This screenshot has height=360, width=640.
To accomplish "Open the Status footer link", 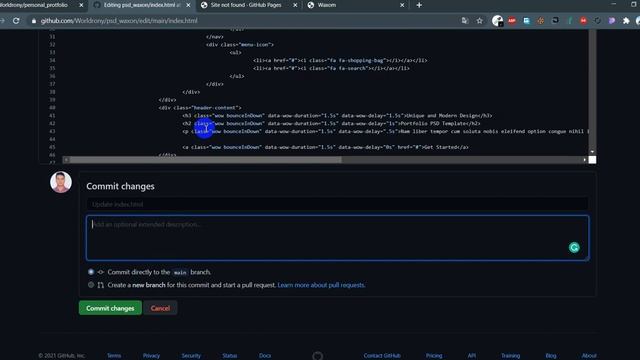I will pyautogui.click(x=230, y=356).
